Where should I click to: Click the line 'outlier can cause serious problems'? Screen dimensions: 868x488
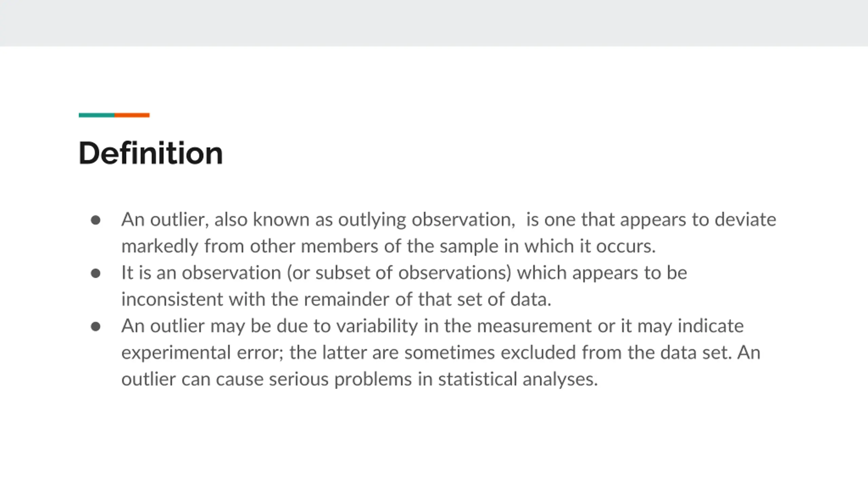(359, 379)
